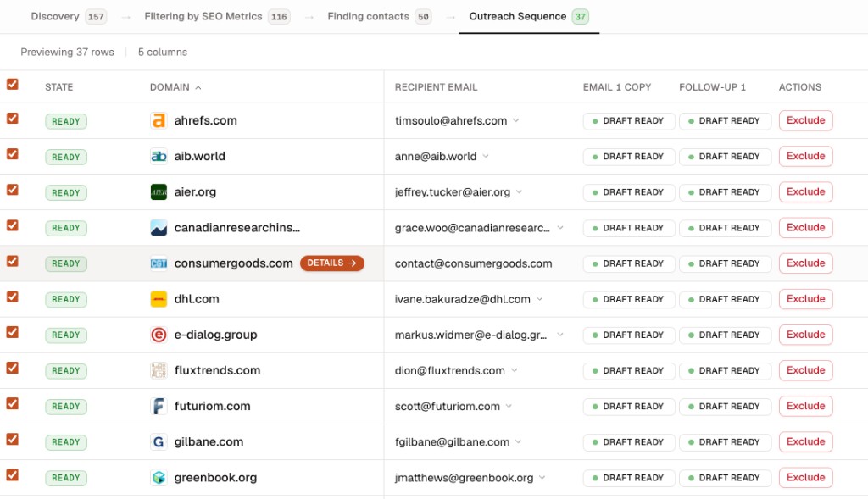Click the futuriom.com favicon icon
This screenshot has height=499, width=868.
(x=159, y=406)
